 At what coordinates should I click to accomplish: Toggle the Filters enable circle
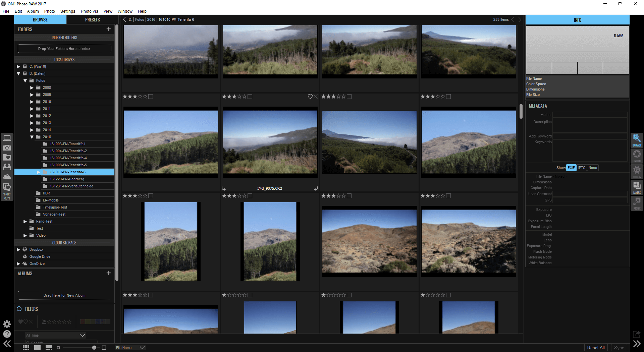pyautogui.click(x=19, y=309)
